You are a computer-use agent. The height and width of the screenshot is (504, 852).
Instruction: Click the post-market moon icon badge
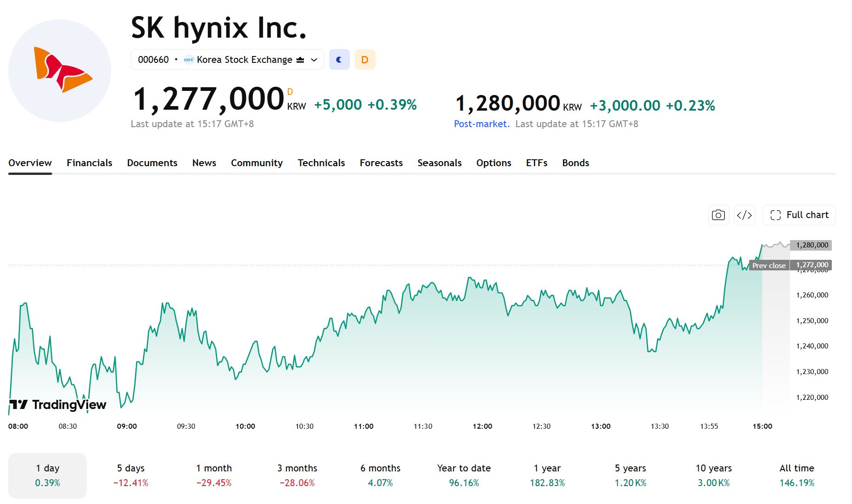pyautogui.click(x=339, y=60)
